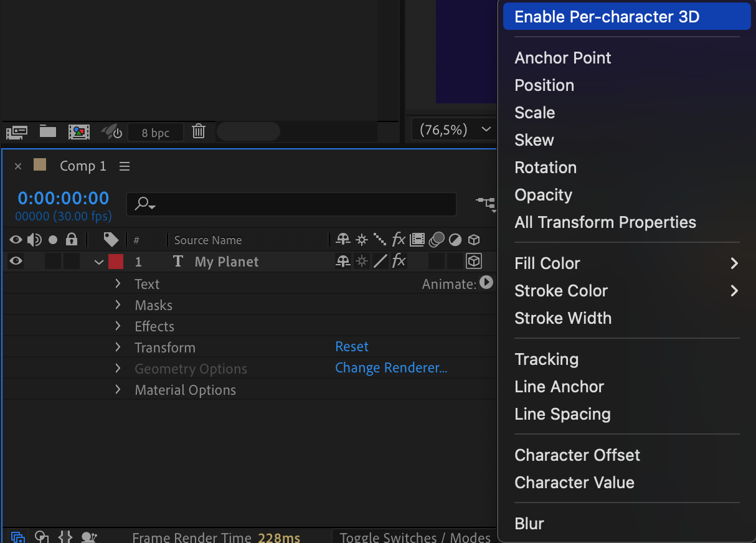Toggle 3D layer switch for My Planet
The height and width of the screenshot is (543, 756).
pyautogui.click(x=474, y=262)
